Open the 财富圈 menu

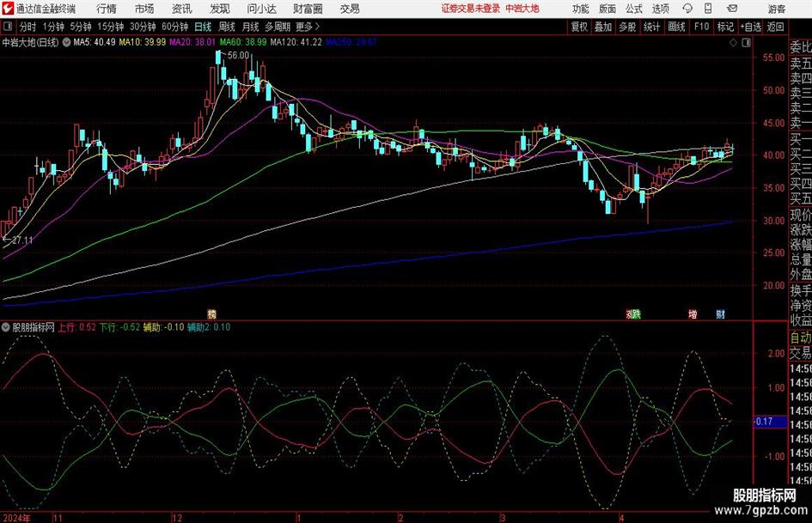[x=308, y=9]
